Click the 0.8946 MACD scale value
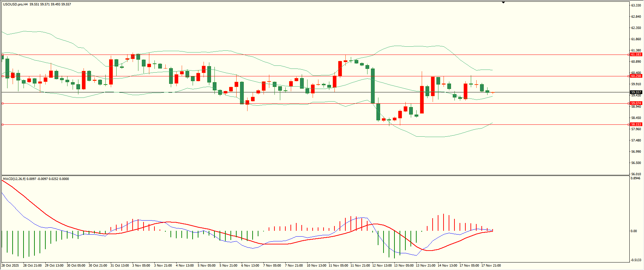Screen dimensions: 644x270 tap(635, 178)
